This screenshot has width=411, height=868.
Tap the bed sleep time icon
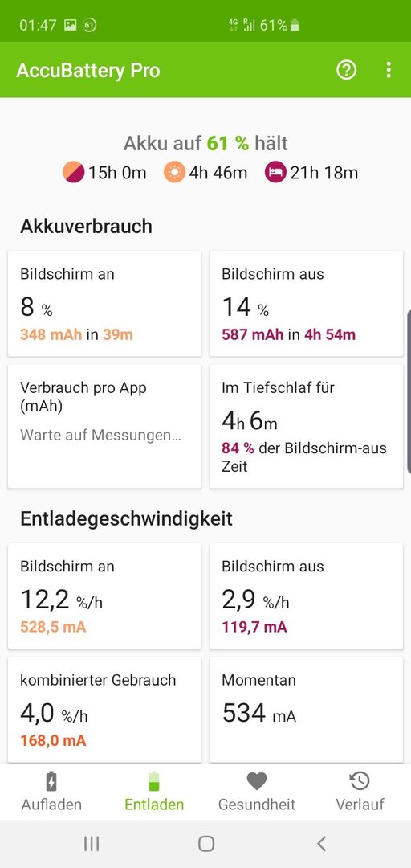point(275,173)
